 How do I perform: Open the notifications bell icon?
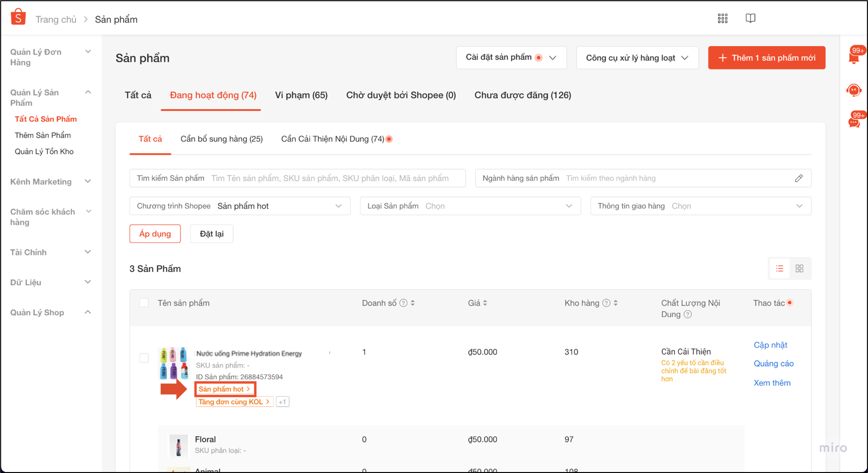click(x=854, y=57)
